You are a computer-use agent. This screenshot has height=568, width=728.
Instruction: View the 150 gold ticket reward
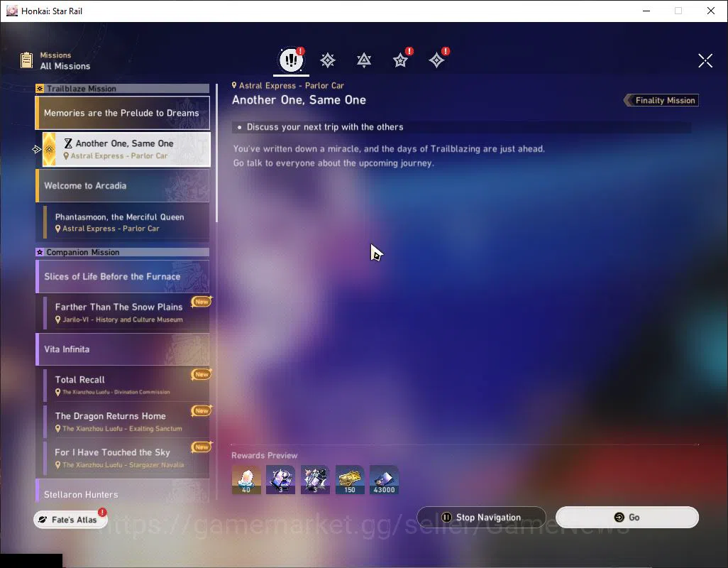tap(350, 479)
